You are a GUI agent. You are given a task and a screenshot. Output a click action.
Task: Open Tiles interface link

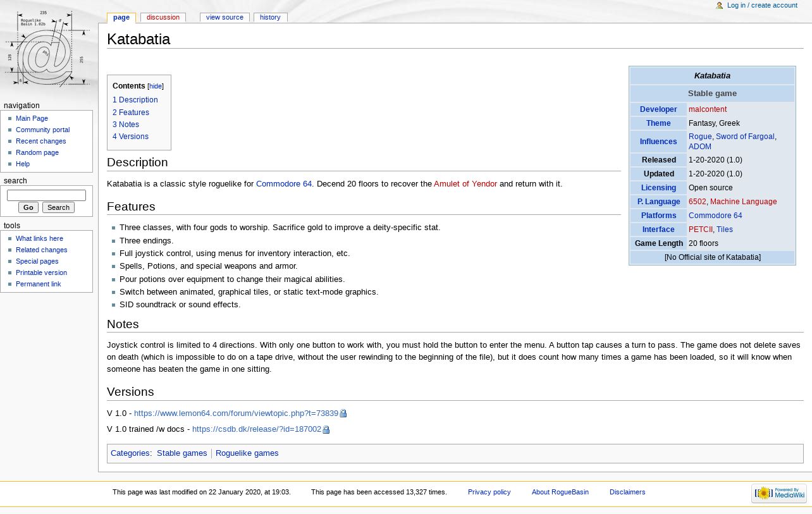click(725, 229)
